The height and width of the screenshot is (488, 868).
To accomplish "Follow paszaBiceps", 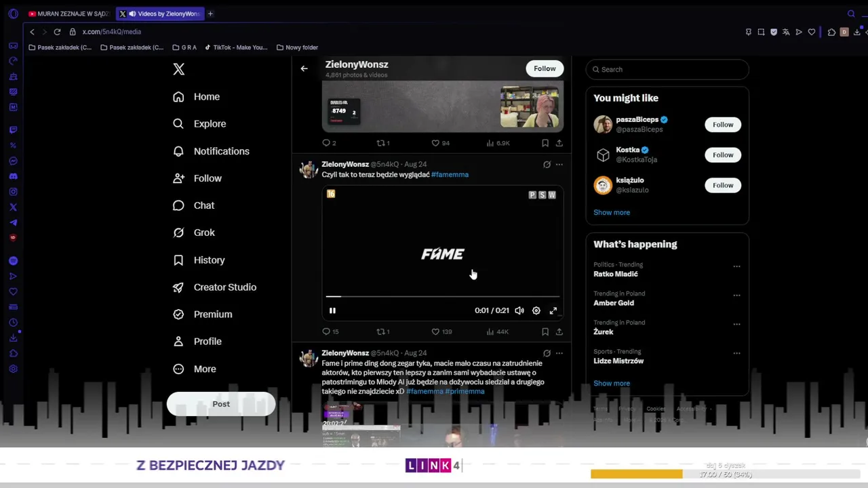I will click(723, 125).
